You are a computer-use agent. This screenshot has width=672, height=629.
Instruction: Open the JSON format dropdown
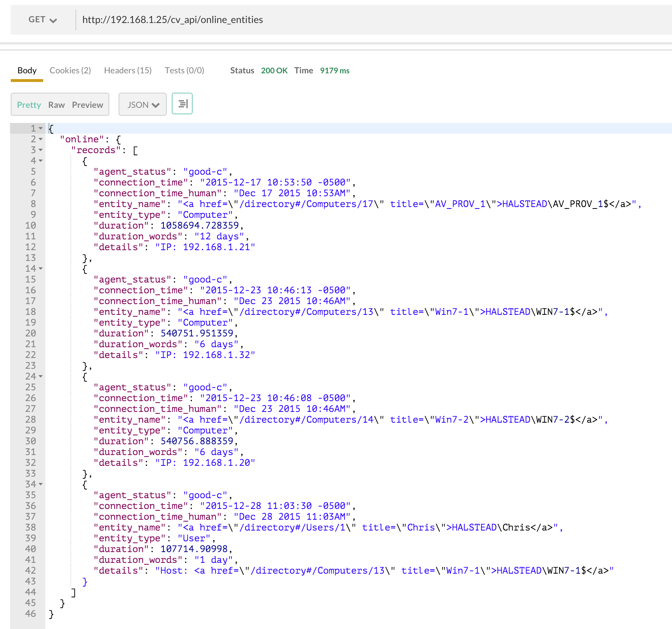point(143,105)
